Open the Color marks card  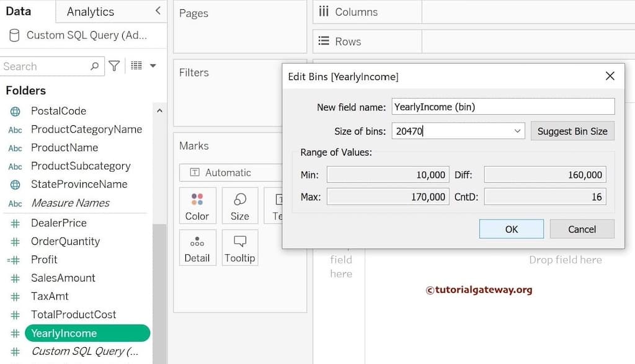point(197,205)
